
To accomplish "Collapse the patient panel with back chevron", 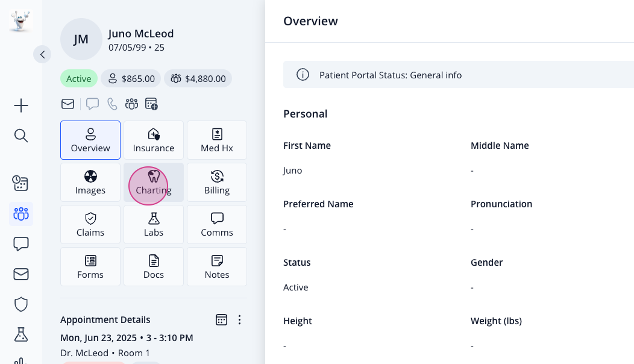I will [x=42, y=54].
